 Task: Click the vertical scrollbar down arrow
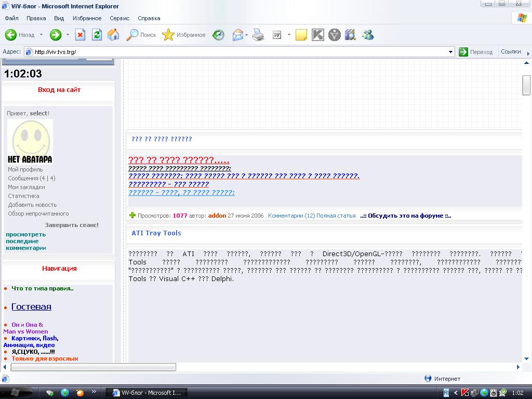pyautogui.click(x=526, y=358)
